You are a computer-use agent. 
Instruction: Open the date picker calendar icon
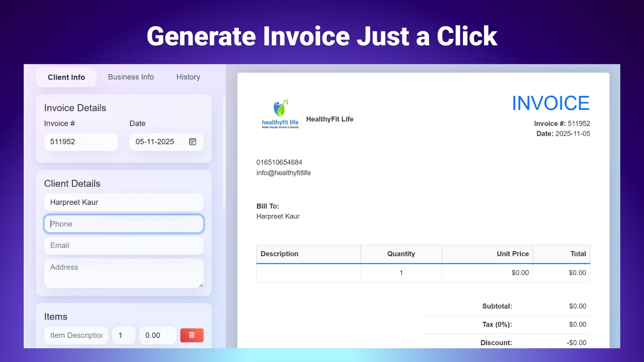pyautogui.click(x=193, y=141)
